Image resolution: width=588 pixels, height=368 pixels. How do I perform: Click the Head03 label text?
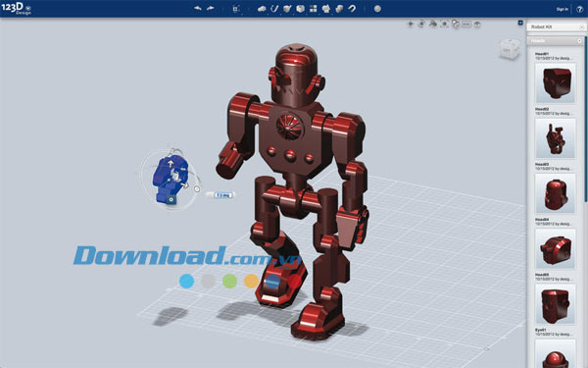(542, 165)
